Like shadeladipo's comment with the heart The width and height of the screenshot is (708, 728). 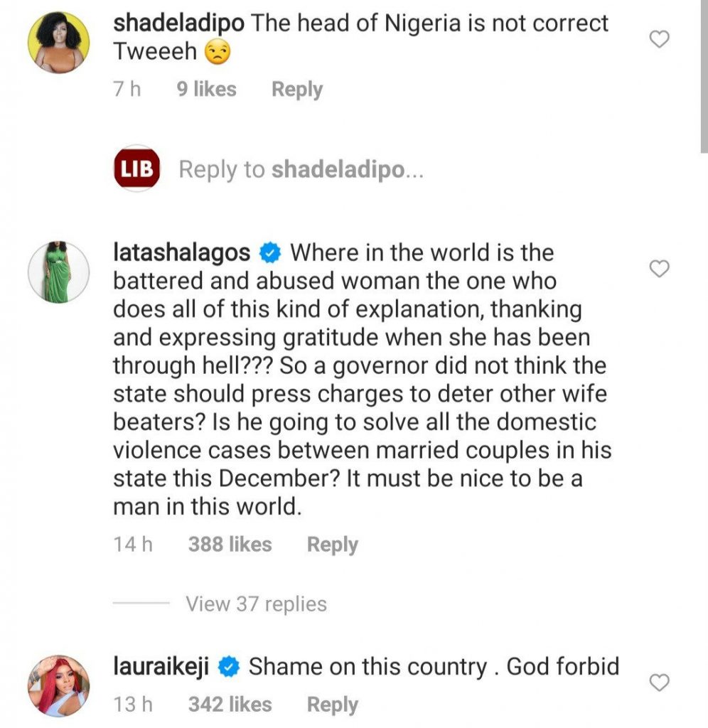point(660,39)
